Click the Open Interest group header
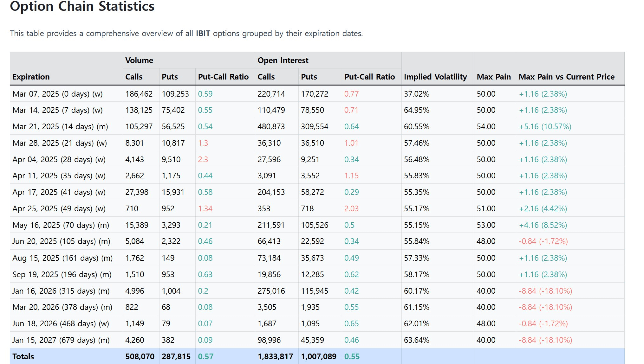 pos(283,60)
